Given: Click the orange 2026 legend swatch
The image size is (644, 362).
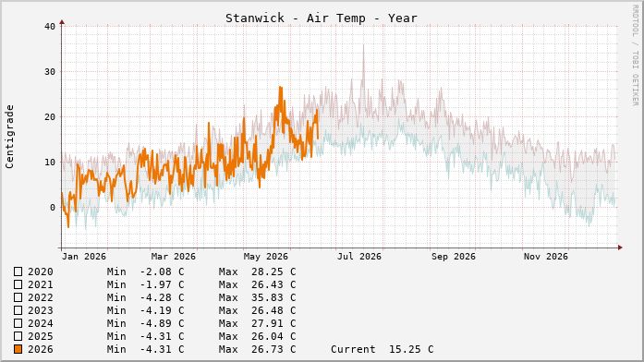Looking at the screenshot, I should pos(18,349).
